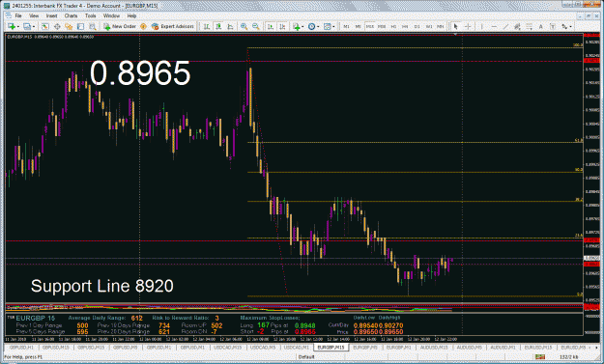The image size is (604, 364).
Task: Select the Equidistant Channel tool
Action: 517,26
